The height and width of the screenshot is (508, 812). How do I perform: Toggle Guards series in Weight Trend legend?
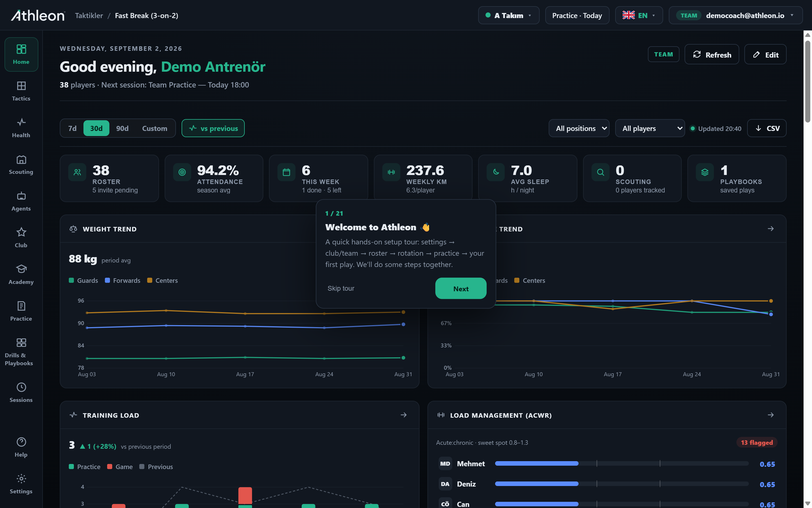(x=83, y=280)
